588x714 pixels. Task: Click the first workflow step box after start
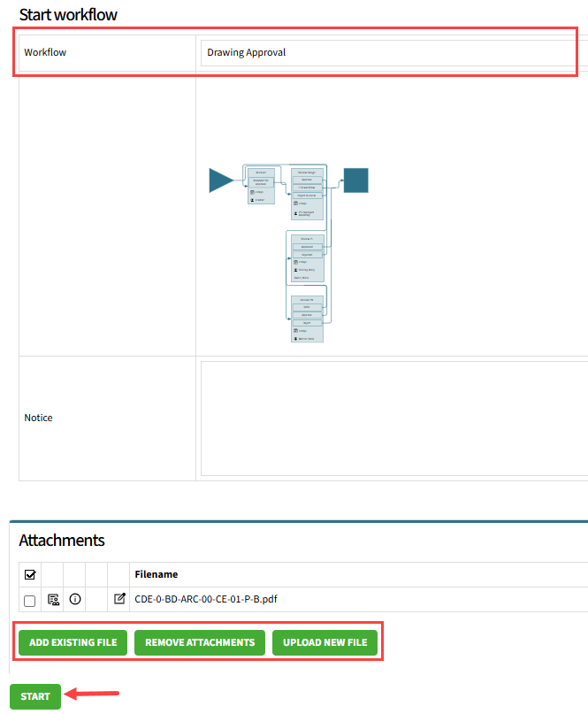click(x=261, y=186)
